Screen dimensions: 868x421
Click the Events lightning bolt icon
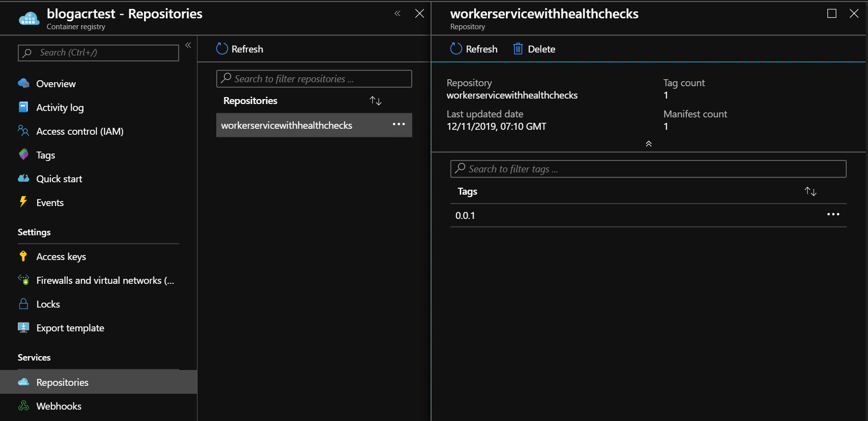pyautogui.click(x=23, y=201)
